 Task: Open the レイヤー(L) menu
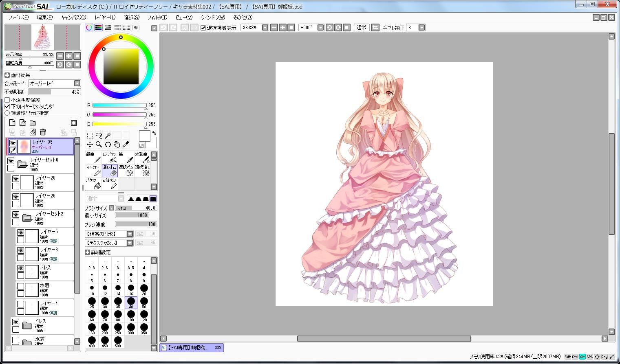pyautogui.click(x=105, y=18)
